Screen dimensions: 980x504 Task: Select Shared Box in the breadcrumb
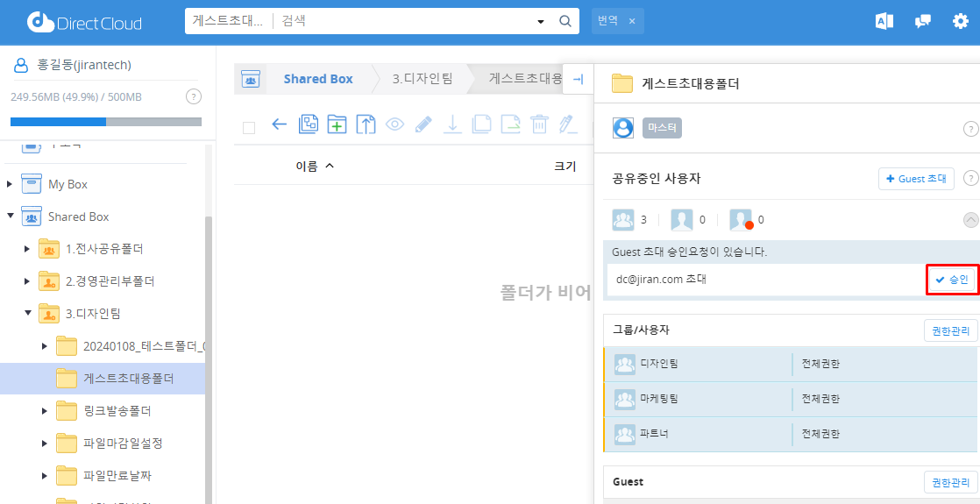tap(317, 79)
